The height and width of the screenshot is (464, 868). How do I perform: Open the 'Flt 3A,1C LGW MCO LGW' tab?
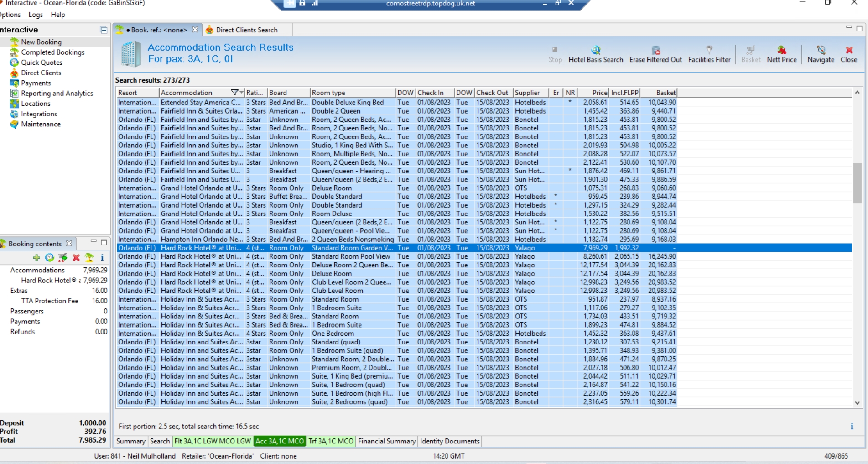click(213, 441)
